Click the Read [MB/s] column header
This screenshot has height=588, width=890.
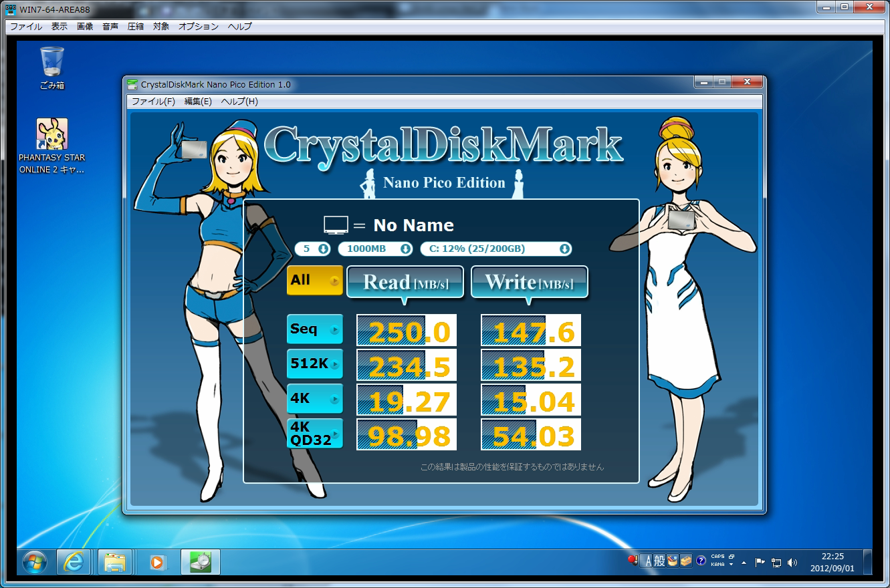(x=405, y=282)
